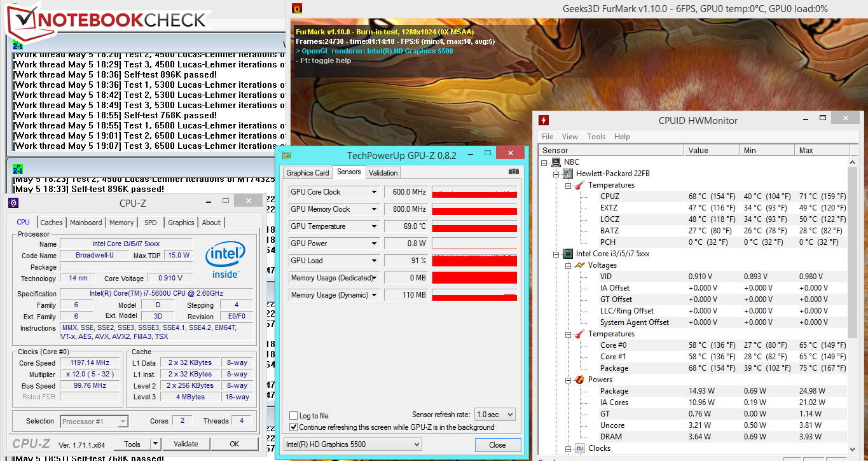Open the SPD tab in CPU-Z

151,223
